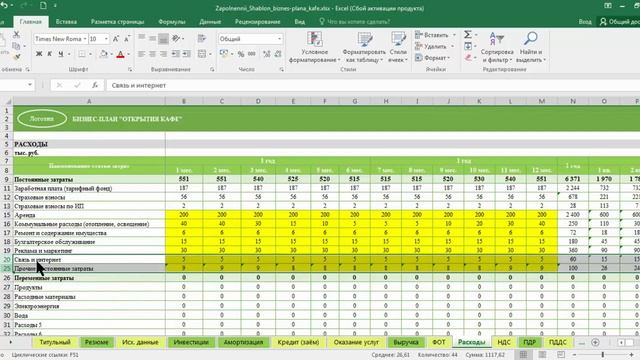Adjust the zoom slider handle
Screen dimensions: 640x360
603,355
